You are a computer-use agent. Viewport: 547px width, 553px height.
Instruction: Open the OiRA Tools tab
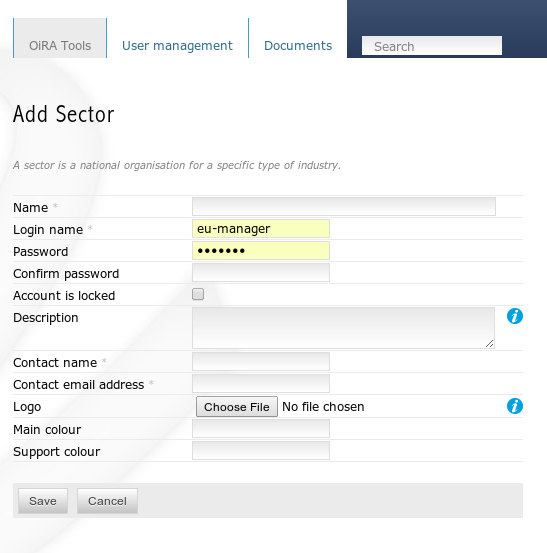point(60,38)
